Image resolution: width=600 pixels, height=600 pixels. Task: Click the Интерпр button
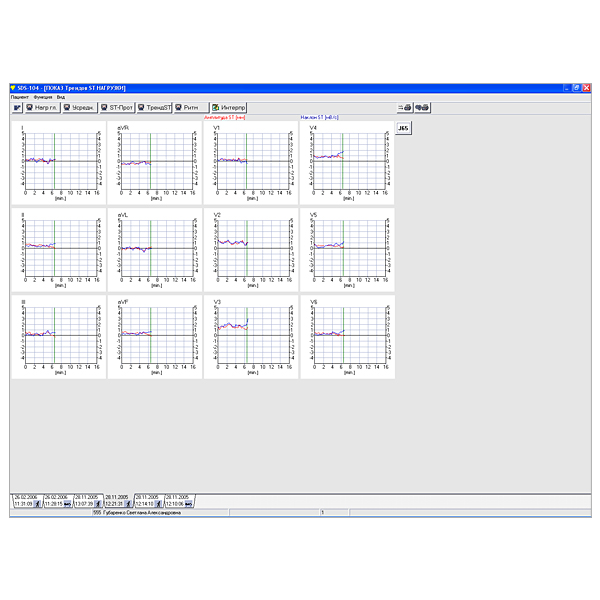click(x=228, y=107)
